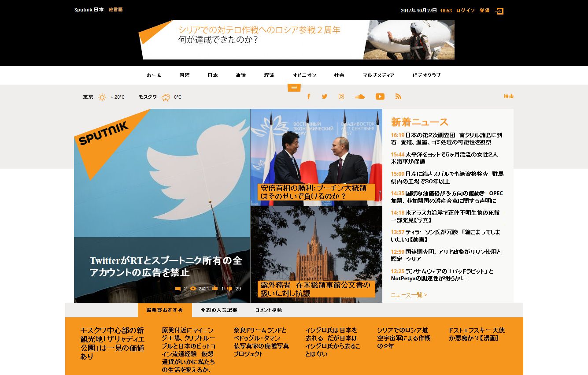Open 奈良ドリームランド abandoned photo project article
Screen dimensions: 588x375
(262, 342)
